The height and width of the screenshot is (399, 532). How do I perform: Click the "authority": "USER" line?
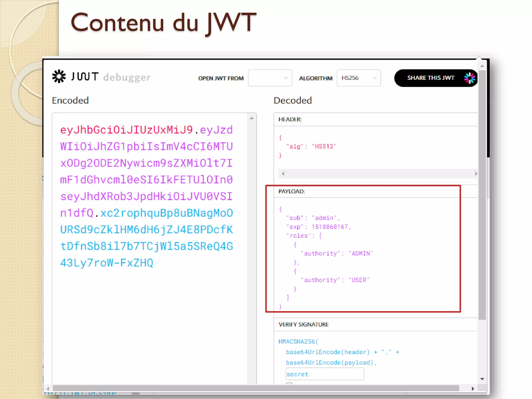pos(335,280)
